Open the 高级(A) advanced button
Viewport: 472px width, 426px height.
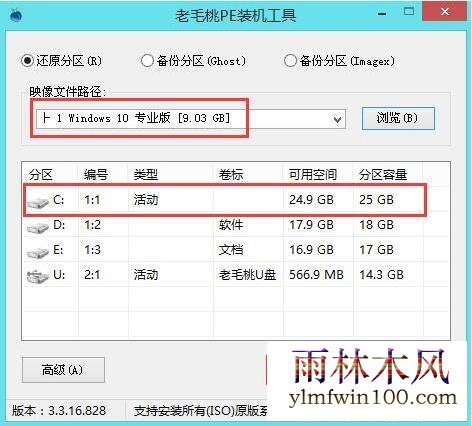(x=63, y=370)
